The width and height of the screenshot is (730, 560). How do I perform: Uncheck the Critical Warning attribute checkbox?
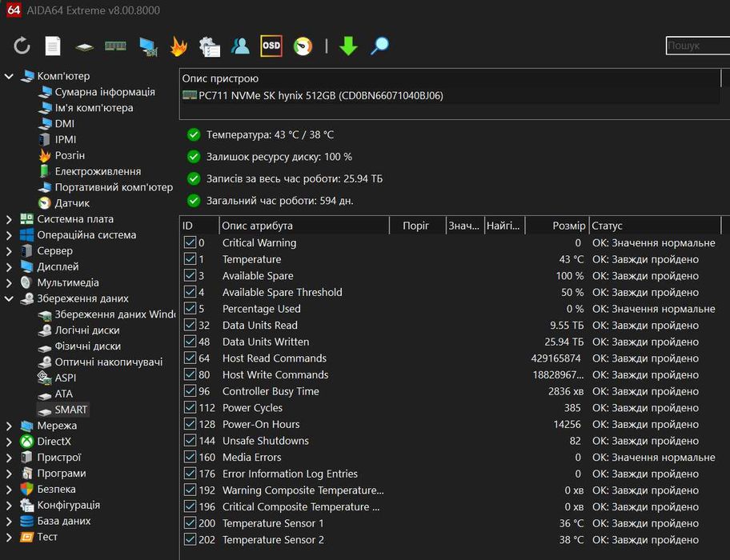click(x=190, y=242)
